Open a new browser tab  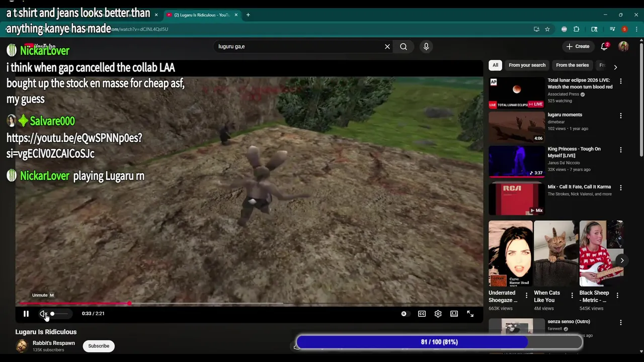(x=248, y=15)
